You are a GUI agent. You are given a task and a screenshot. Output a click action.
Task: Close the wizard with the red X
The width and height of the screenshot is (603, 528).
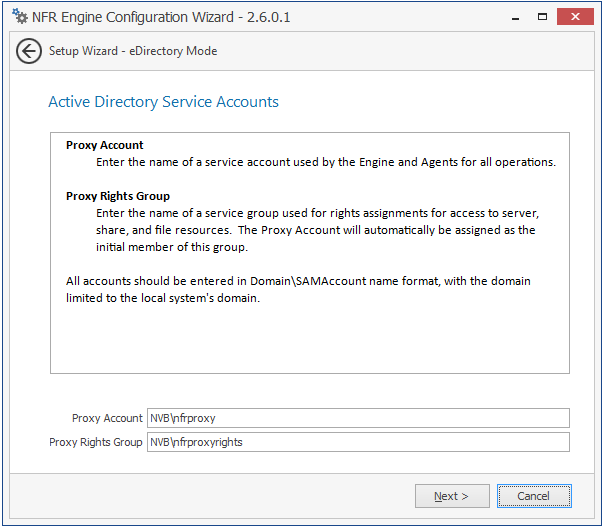(577, 16)
